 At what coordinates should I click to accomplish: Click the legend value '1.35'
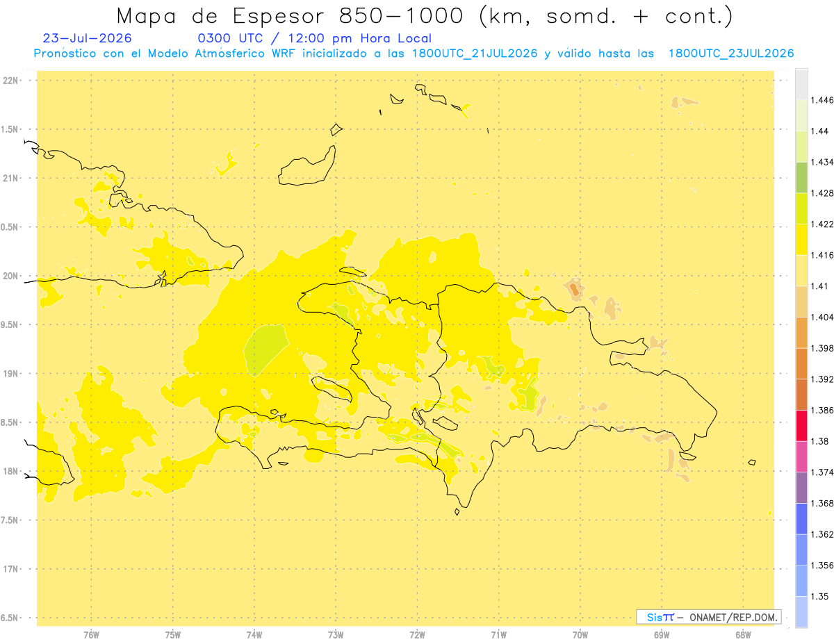click(x=820, y=596)
